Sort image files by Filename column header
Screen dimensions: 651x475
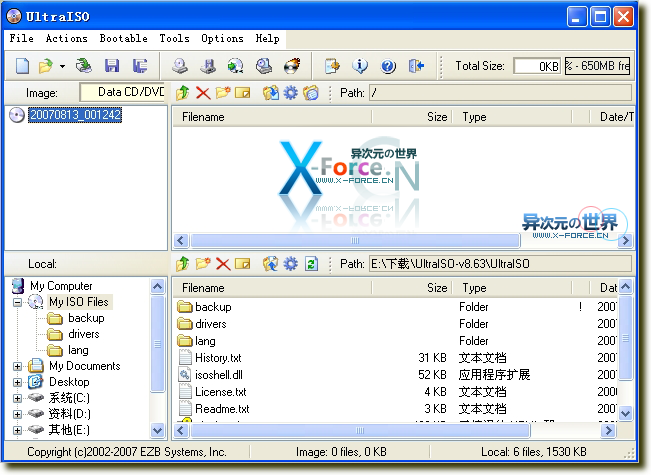coord(272,117)
